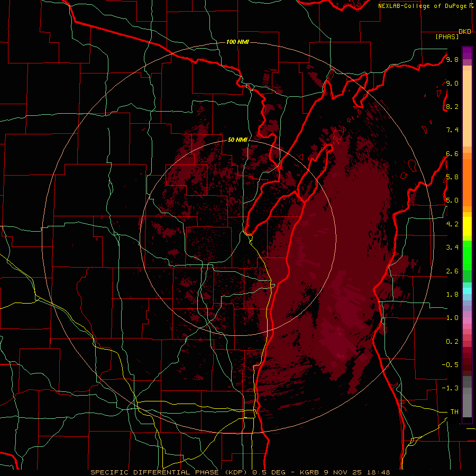Image resolution: width=476 pixels, height=476 pixels.
Task: Click the DKD label above the color scale
Action: coord(465,32)
